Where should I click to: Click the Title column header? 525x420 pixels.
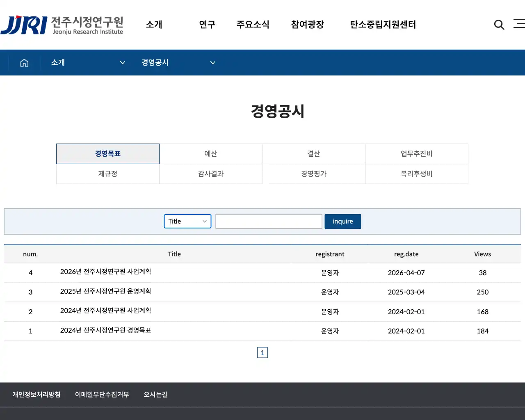point(174,254)
